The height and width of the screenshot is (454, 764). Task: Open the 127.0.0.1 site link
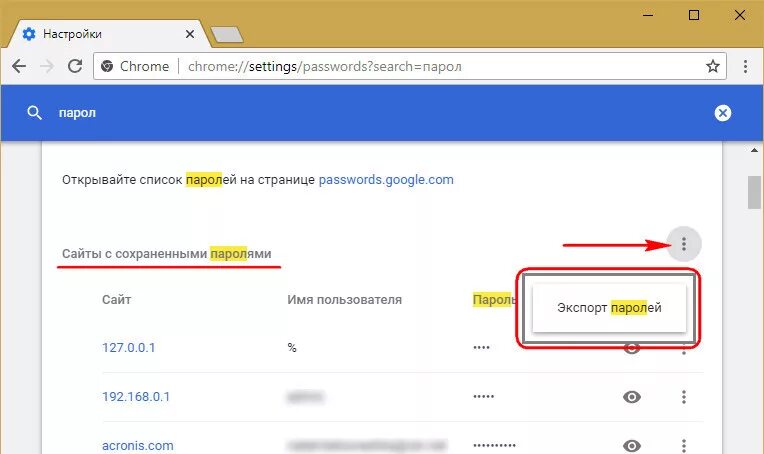tap(129, 348)
